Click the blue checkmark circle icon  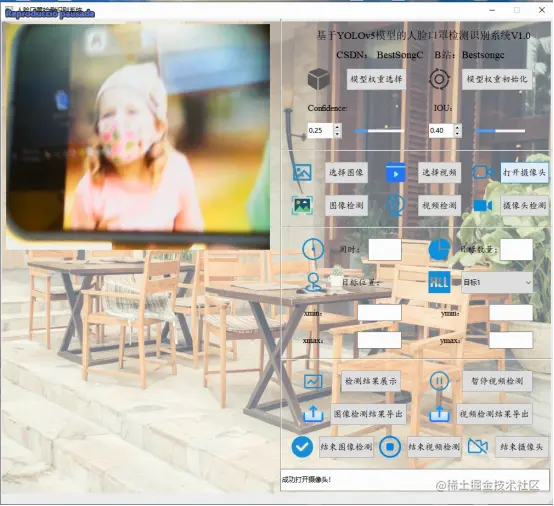[302, 447]
